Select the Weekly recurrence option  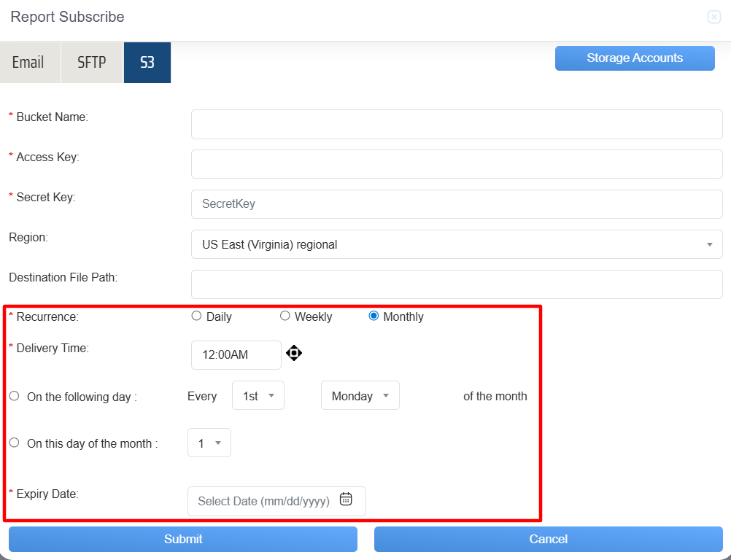click(x=285, y=316)
